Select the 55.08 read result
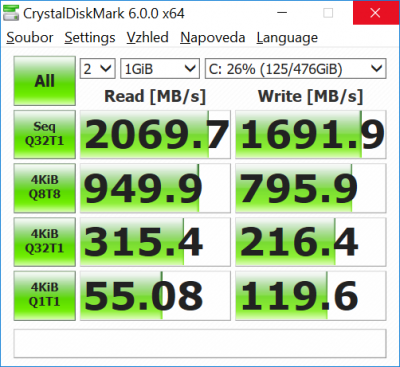Image resolution: width=400 pixels, height=367 pixels. [155, 296]
